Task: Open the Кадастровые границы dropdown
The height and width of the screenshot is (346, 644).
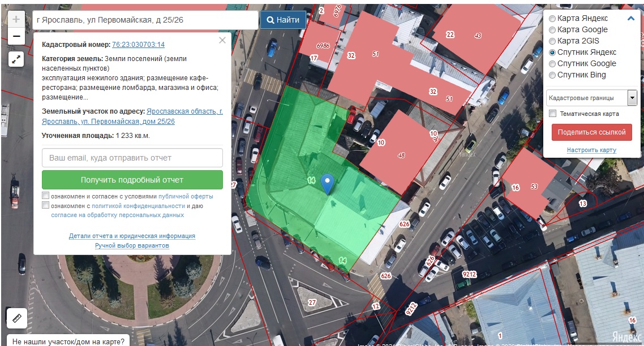Action: (591, 98)
